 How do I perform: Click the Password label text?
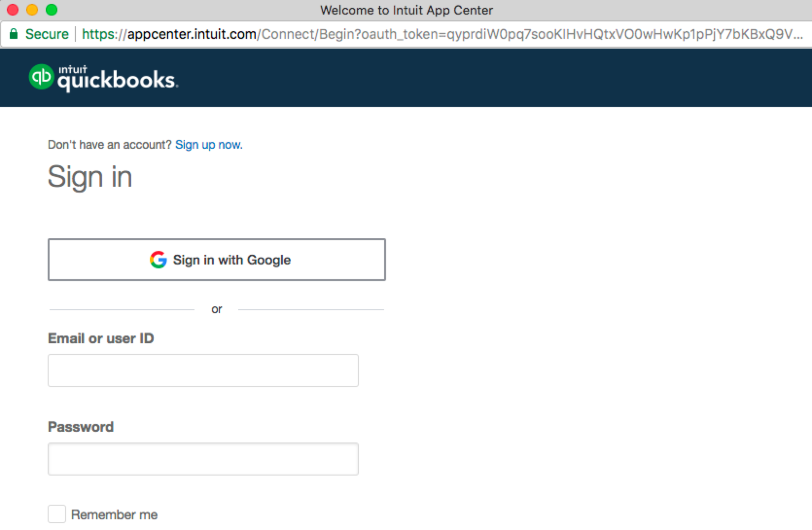coord(81,427)
